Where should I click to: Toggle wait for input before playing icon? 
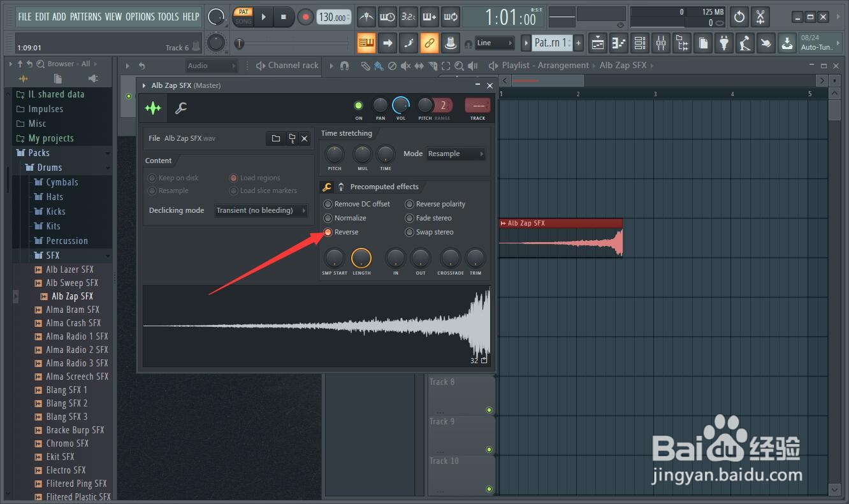[x=387, y=17]
